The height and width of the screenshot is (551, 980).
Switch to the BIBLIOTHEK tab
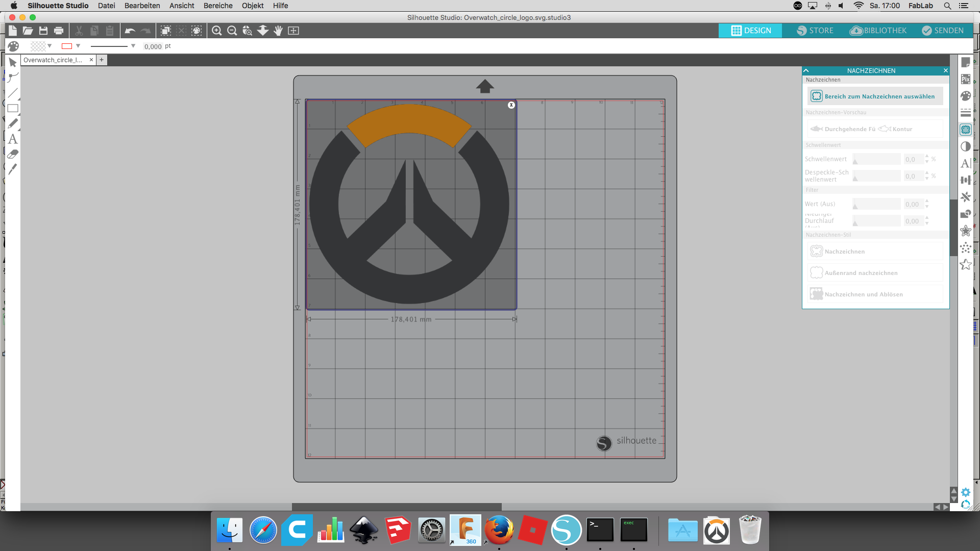878,31
